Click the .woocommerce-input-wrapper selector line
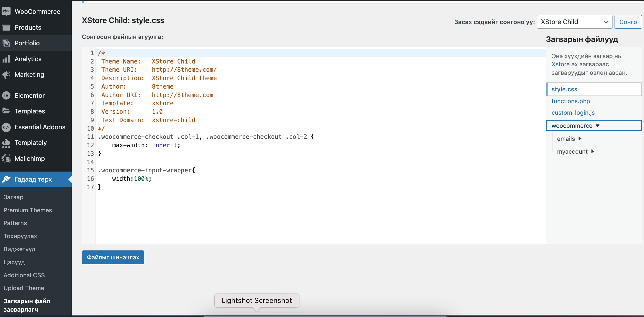 (x=146, y=170)
